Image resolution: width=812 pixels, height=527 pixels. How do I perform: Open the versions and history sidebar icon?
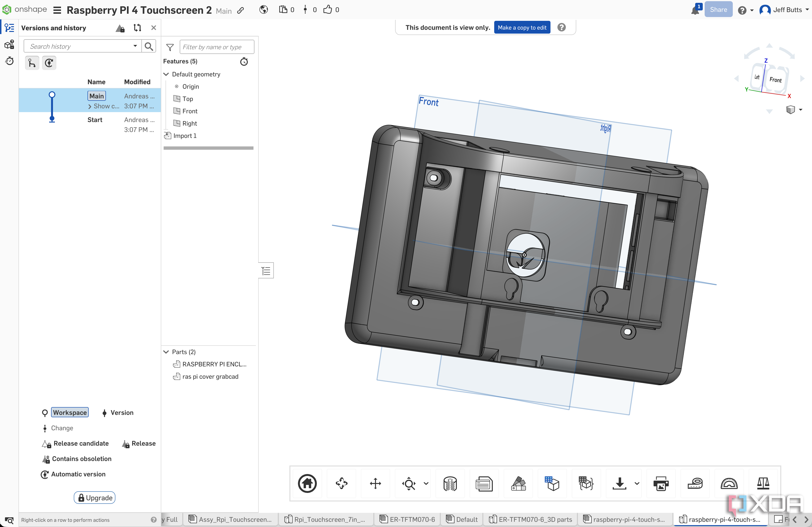click(x=9, y=28)
